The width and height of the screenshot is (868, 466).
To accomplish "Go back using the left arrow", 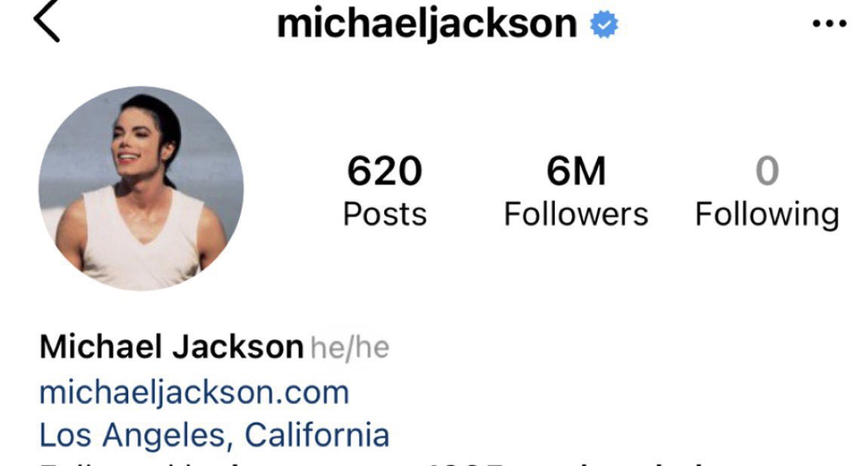I will (47, 20).
